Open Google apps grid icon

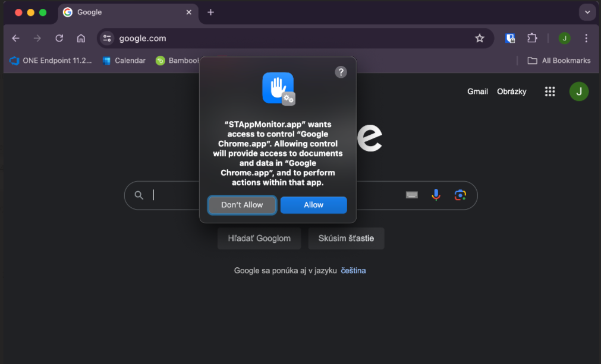pos(550,91)
